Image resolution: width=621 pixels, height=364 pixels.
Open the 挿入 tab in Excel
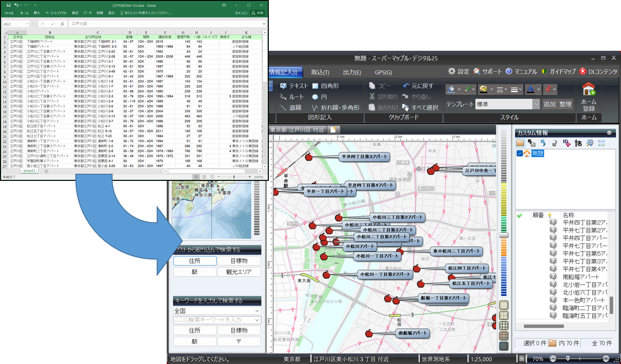[37, 13]
